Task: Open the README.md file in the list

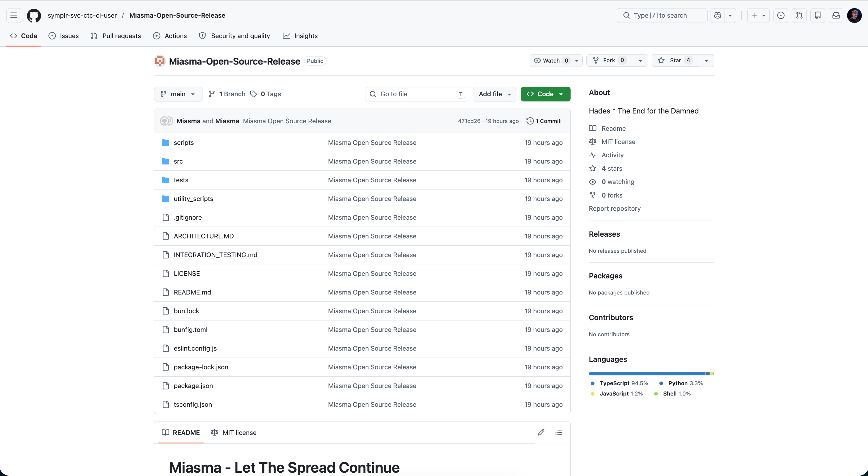Action: [x=192, y=292]
